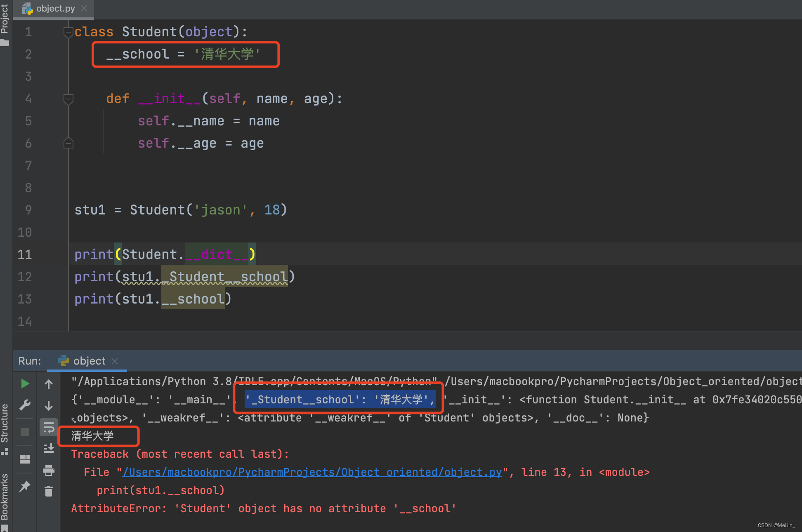Click scroll-to-end icon in console
Viewport: 802px width, 532px height.
point(49,448)
